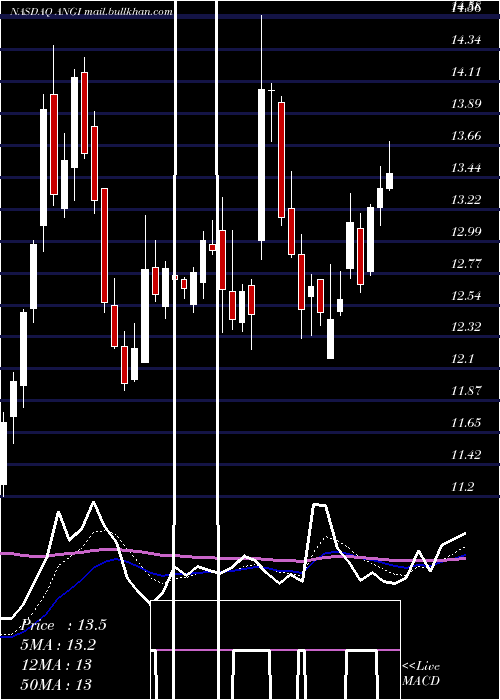Click the NASDAQ ANGI mail.bullkhan.com title text
The image size is (500, 700).
click(91, 12)
